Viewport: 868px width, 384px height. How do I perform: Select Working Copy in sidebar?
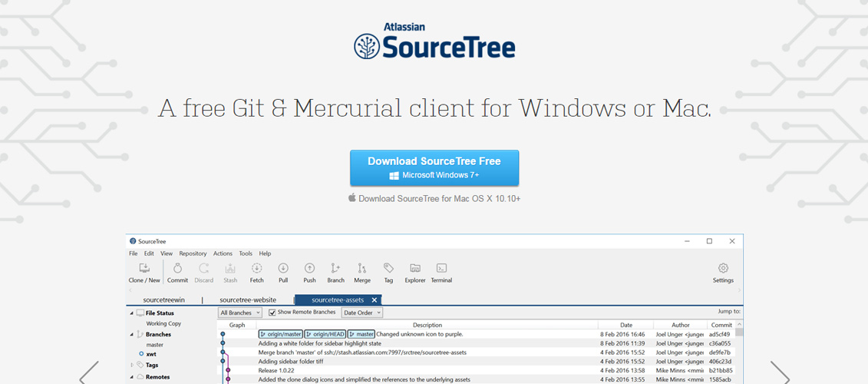(163, 323)
